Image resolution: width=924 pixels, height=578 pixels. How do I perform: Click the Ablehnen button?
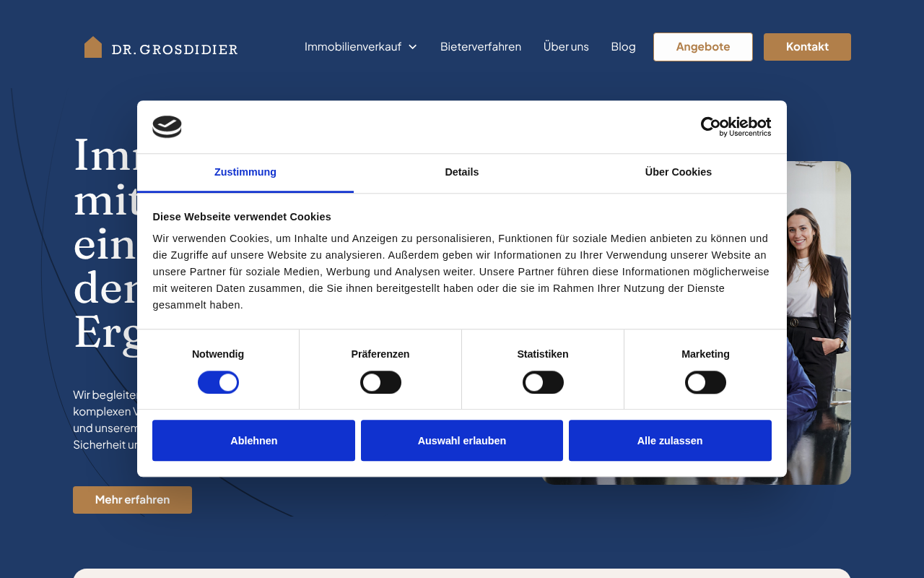[x=253, y=441]
